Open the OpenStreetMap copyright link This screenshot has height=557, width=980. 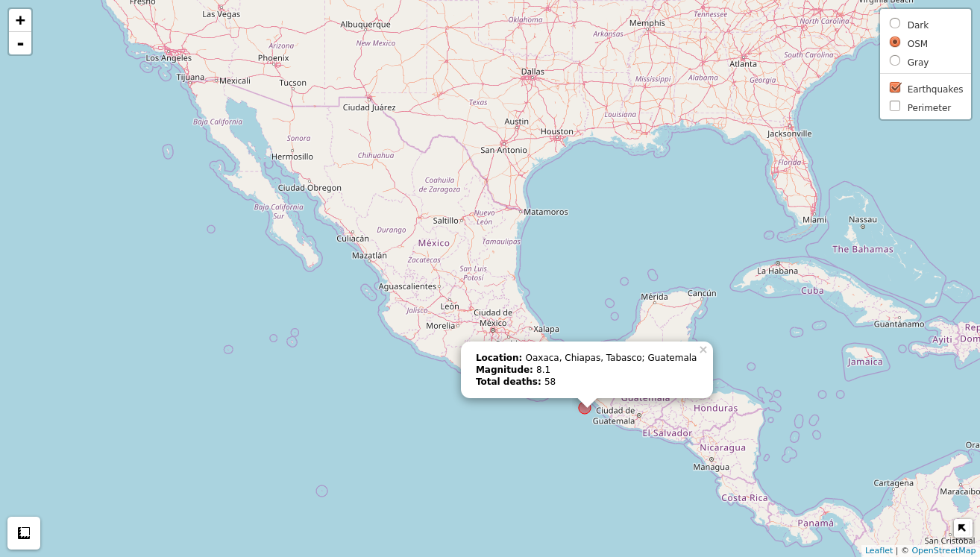click(x=943, y=550)
